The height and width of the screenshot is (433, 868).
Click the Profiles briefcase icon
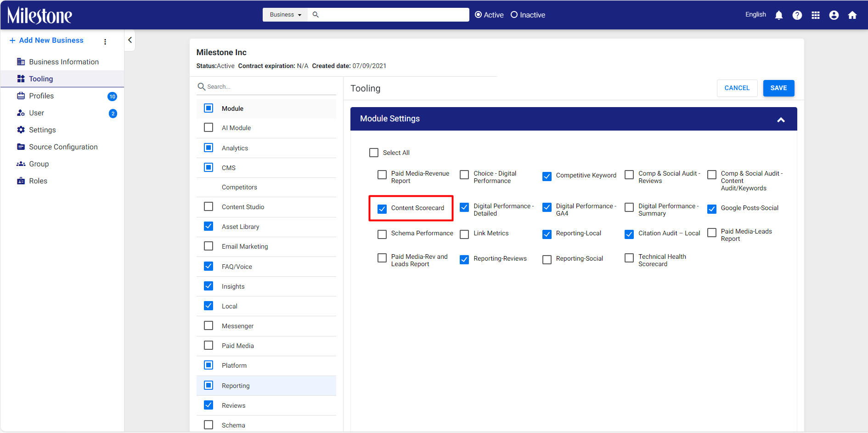[x=21, y=96]
